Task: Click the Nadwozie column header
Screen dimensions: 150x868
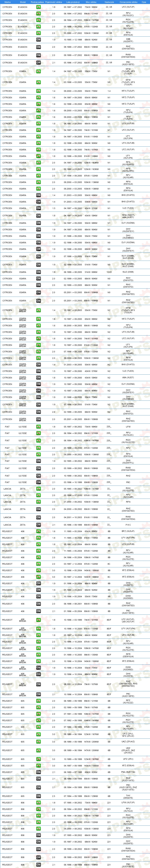Action: click(109, 2)
